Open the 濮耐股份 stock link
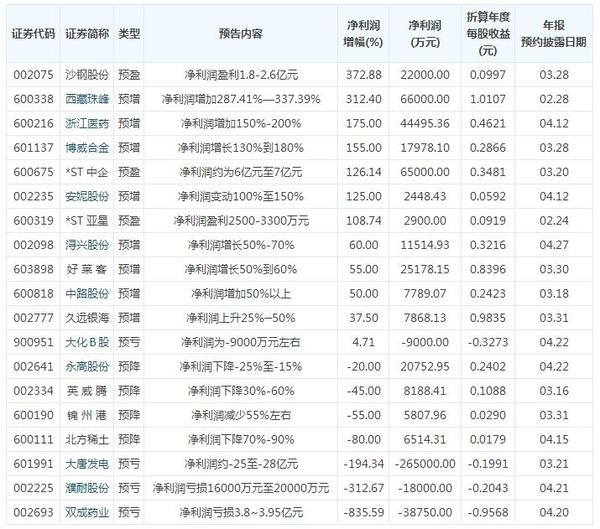 coord(87,488)
